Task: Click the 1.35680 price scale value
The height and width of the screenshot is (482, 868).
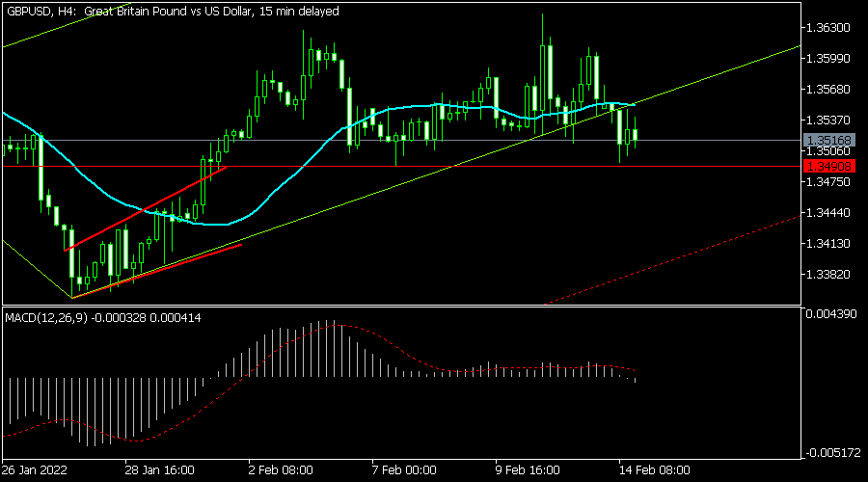Action: click(828, 90)
